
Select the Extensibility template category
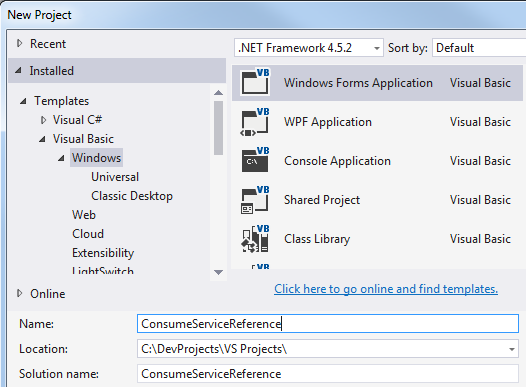coord(103,253)
